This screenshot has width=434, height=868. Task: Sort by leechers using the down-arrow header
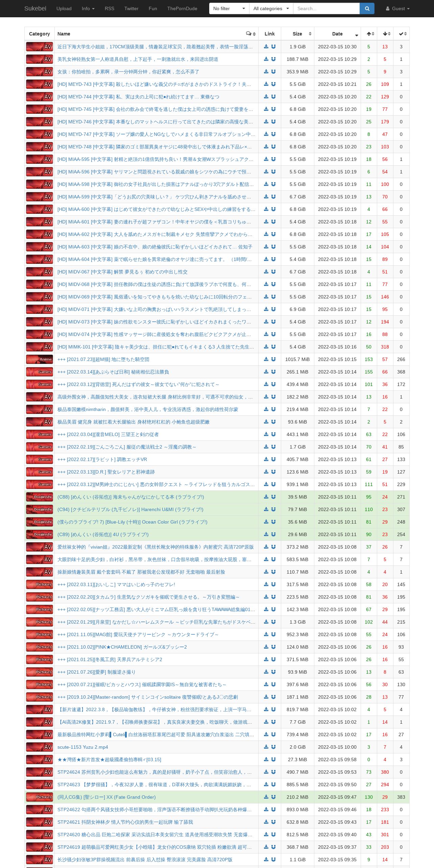point(385,34)
